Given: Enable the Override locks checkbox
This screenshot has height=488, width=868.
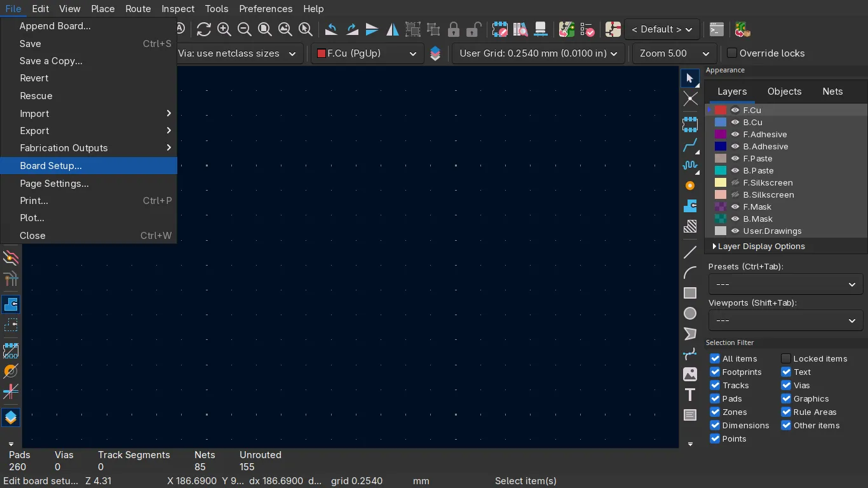Looking at the screenshot, I should click(732, 53).
